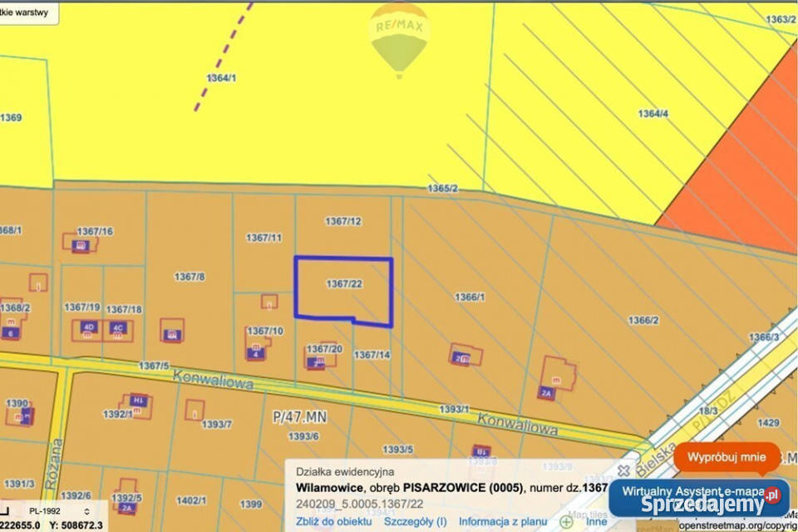This screenshot has height=532, width=798.
Task: Open the layers panel at top left
Action: 27,13
